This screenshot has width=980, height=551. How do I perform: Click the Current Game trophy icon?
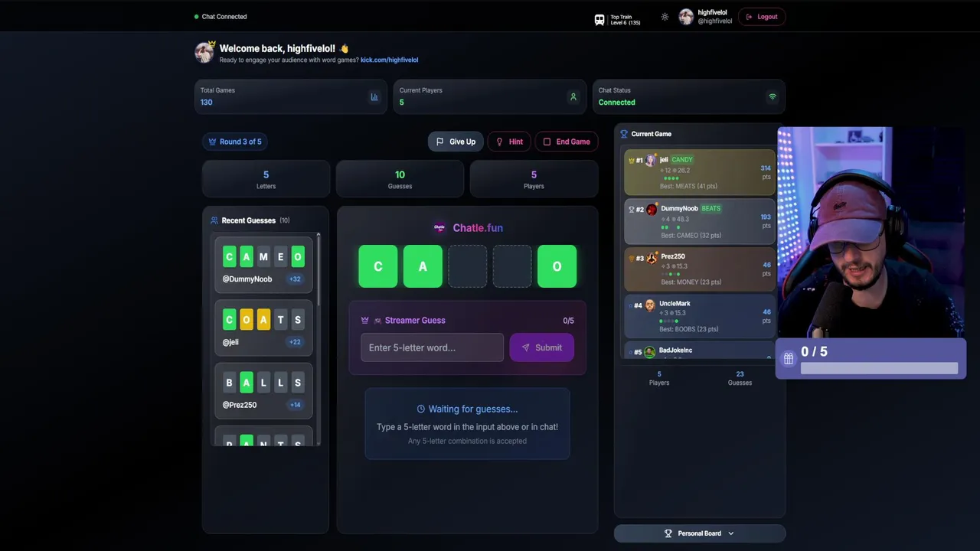624,134
